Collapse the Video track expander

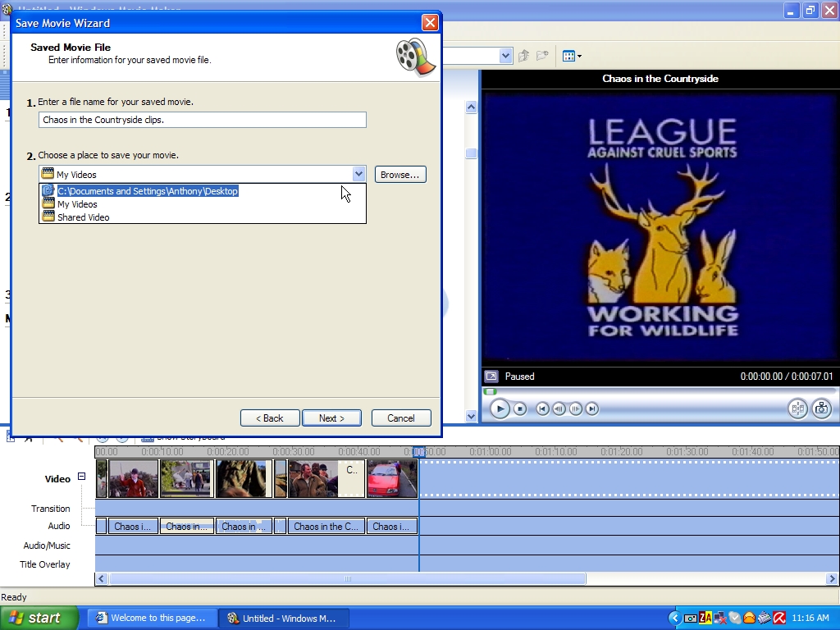point(81,477)
